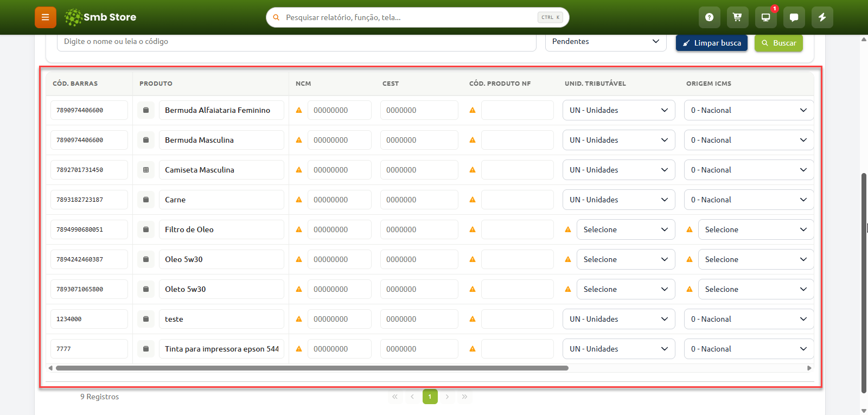Click the first page double arrow
The height and width of the screenshot is (415, 868).
[395, 397]
